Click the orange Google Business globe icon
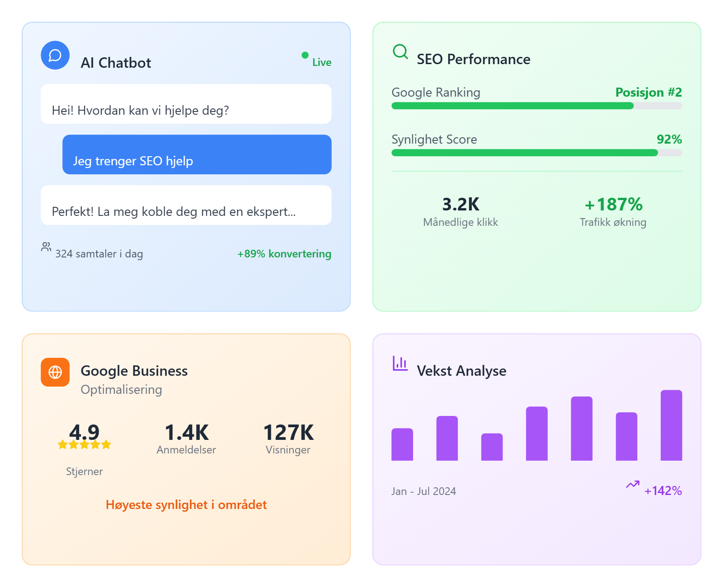The width and height of the screenshot is (724, 588). coord(55,372)
